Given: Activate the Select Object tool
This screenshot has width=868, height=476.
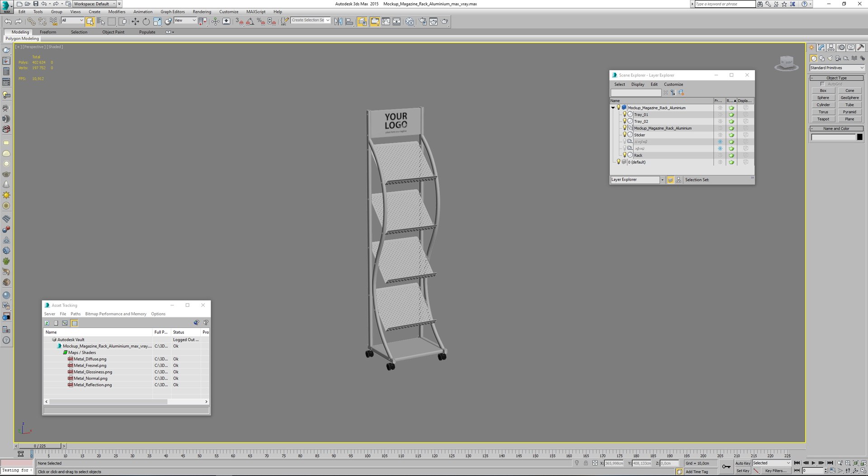Looking at the screenshot, I should coord(90,21).
